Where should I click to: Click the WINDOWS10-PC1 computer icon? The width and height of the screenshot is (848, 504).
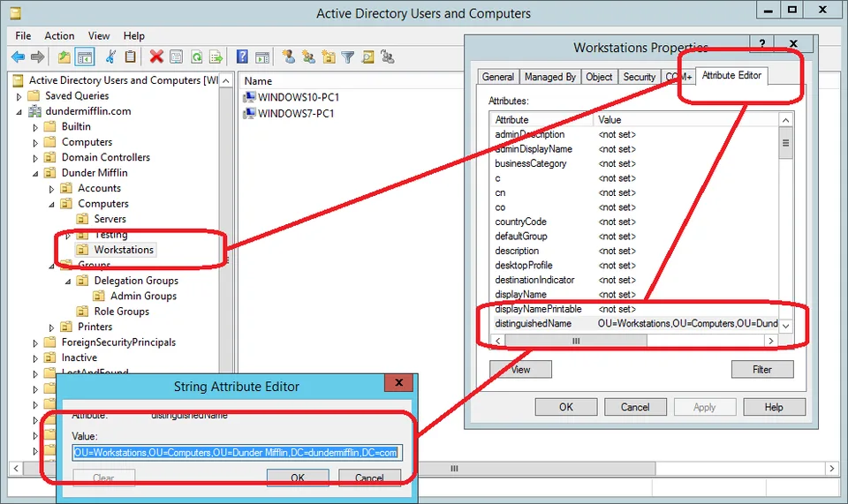249,97
